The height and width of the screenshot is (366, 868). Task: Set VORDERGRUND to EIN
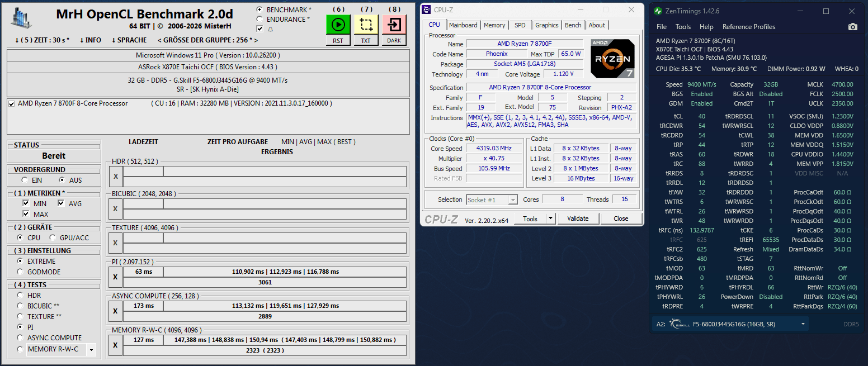click(x=25, y=180)
